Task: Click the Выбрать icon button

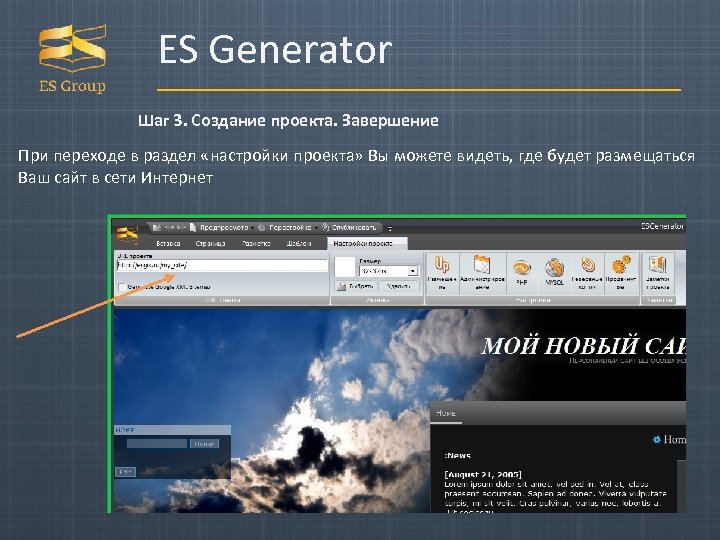Action: pos(356,286)
